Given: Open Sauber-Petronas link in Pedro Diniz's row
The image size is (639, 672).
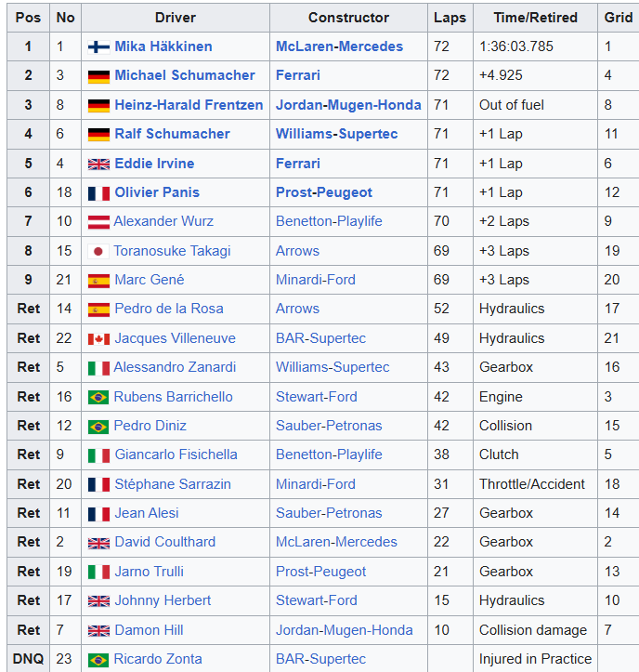Looking at the screenshot, I should (x=329, y=426).
